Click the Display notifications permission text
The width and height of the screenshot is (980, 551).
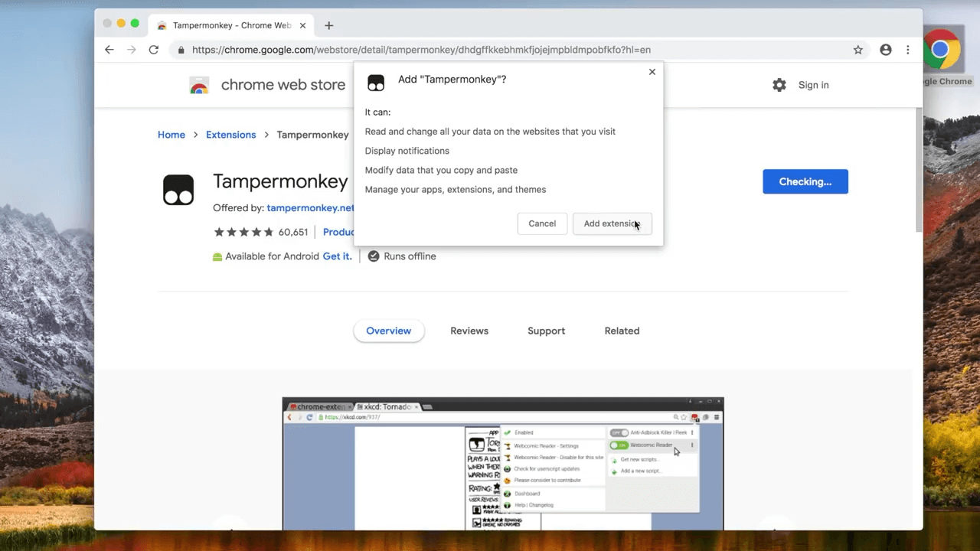(x=407, y=151)
